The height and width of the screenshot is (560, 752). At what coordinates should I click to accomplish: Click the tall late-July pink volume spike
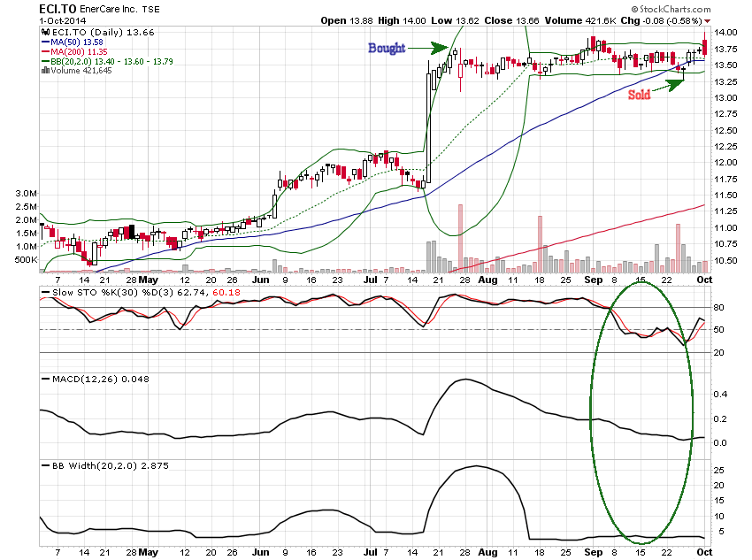point(460,238)
